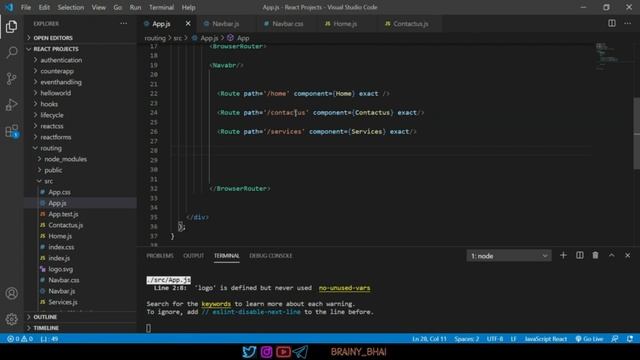Open the Accounts menu icon

tap(11, 293)
